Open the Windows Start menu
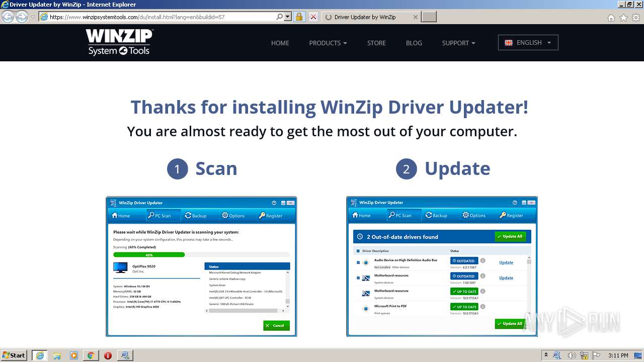 coord(14,355)
